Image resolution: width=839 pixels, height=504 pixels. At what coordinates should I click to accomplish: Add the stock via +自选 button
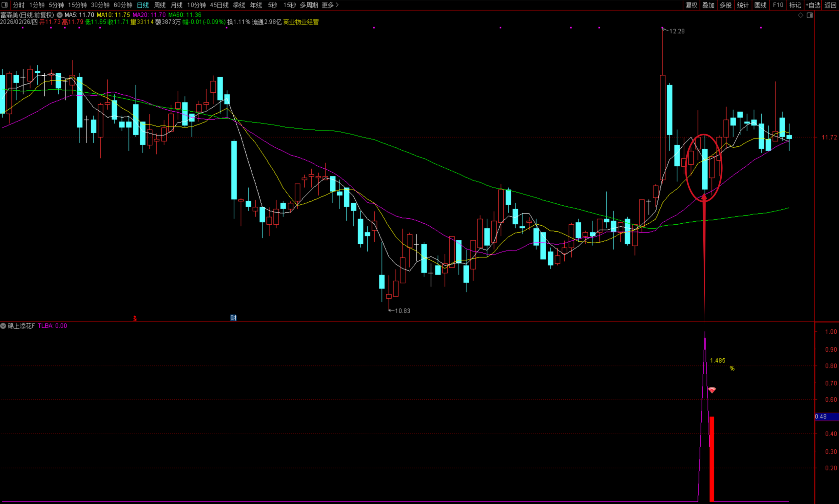(813, 5)
